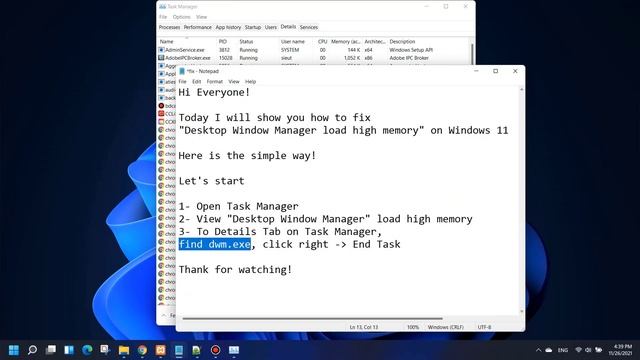Select AdminService.exe row in Task Manager

point(314,50)
